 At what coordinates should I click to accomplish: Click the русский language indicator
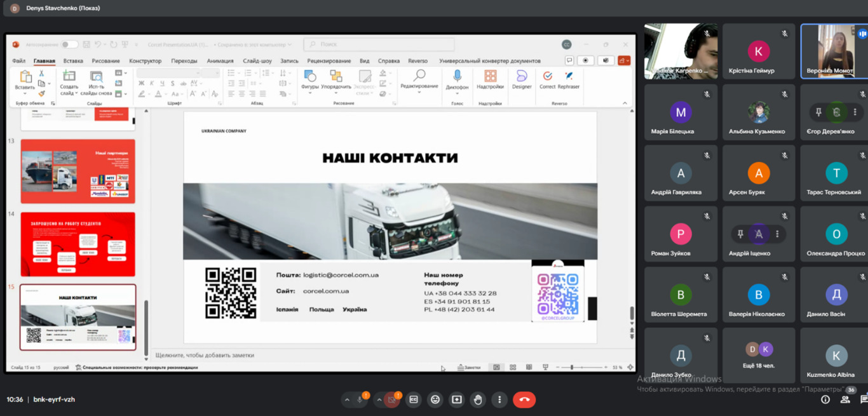point(61,368)
